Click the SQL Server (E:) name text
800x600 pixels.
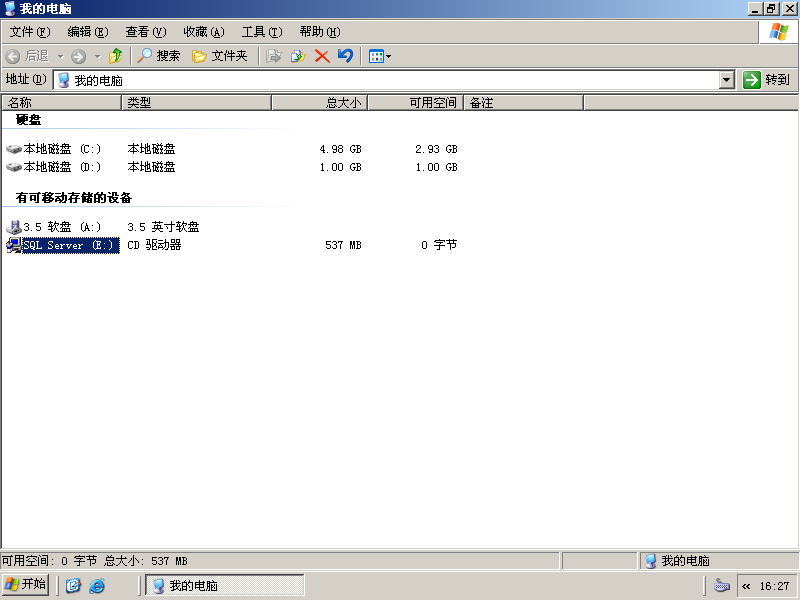tap(71, 245)
